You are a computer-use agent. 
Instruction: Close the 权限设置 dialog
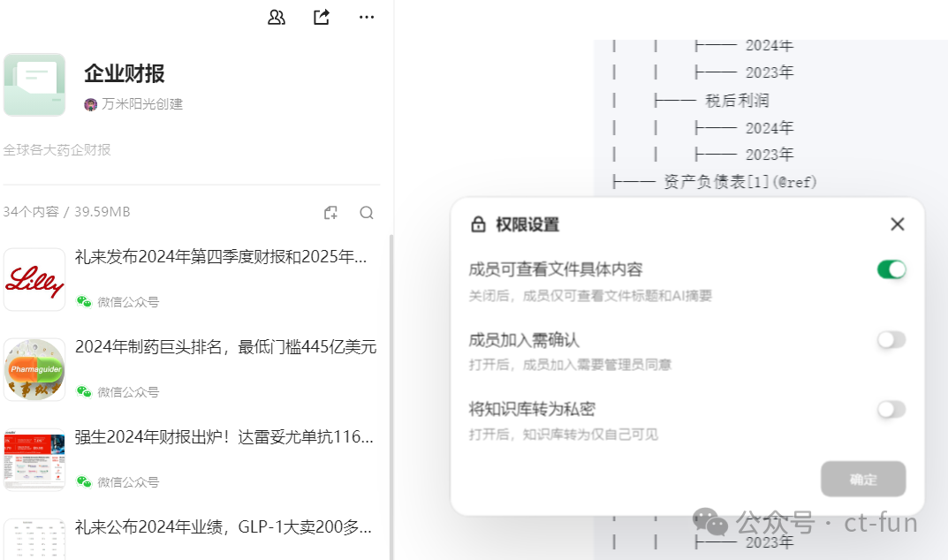tap(898, 224)
